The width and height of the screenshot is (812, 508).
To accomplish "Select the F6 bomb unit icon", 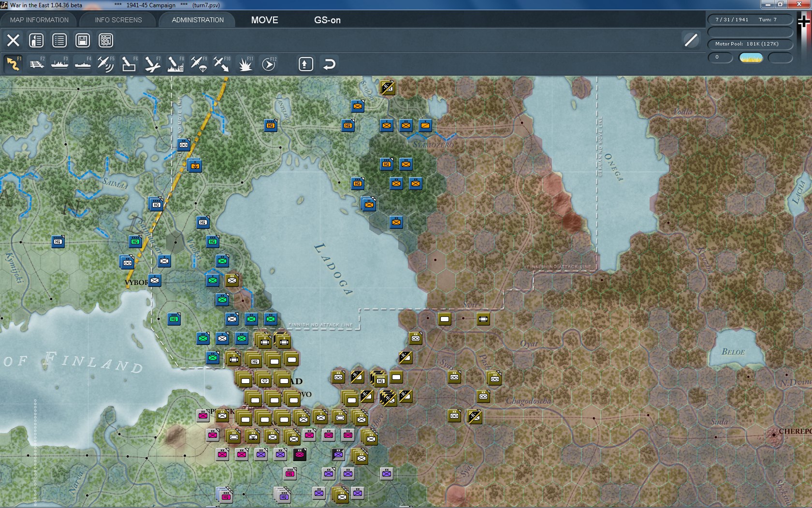I will pyautogui.click(x=129, y=64).
